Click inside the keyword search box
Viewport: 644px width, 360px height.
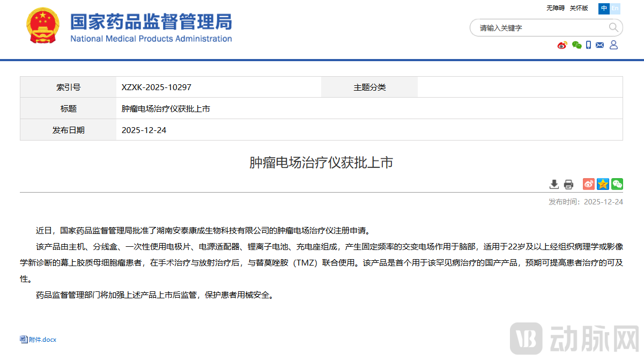point(536,27)
